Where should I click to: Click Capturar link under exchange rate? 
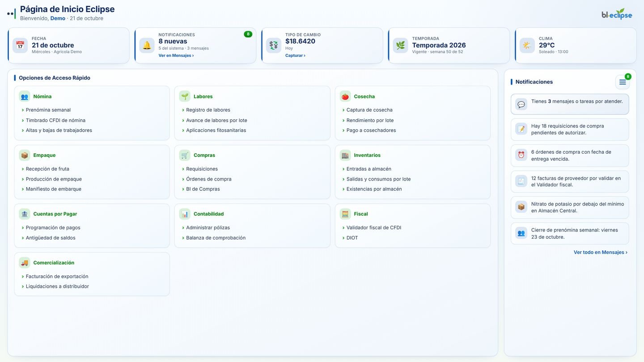[295, 55]
